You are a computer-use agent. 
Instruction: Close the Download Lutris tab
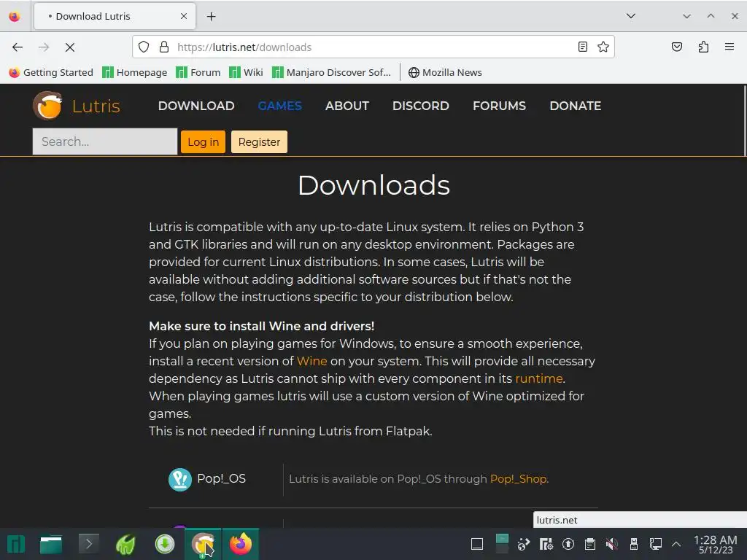coord(183,16)
